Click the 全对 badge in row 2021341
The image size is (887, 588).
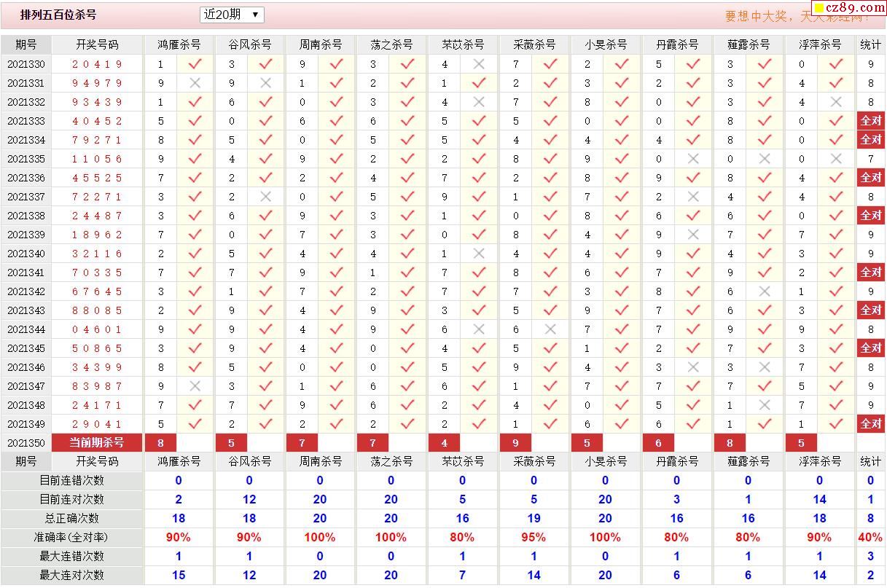pyautogui.click(x=871, y=273)
